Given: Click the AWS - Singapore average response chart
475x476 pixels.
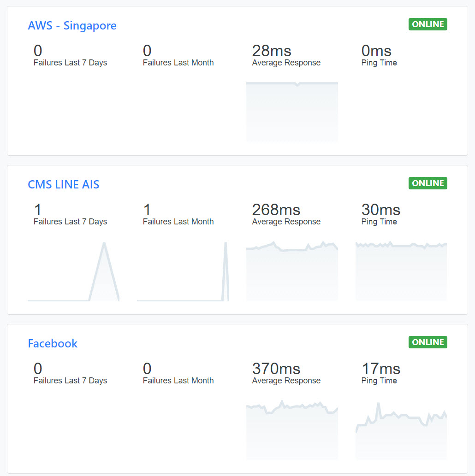Looking at the screenshot, I should [x=292, y=112].
